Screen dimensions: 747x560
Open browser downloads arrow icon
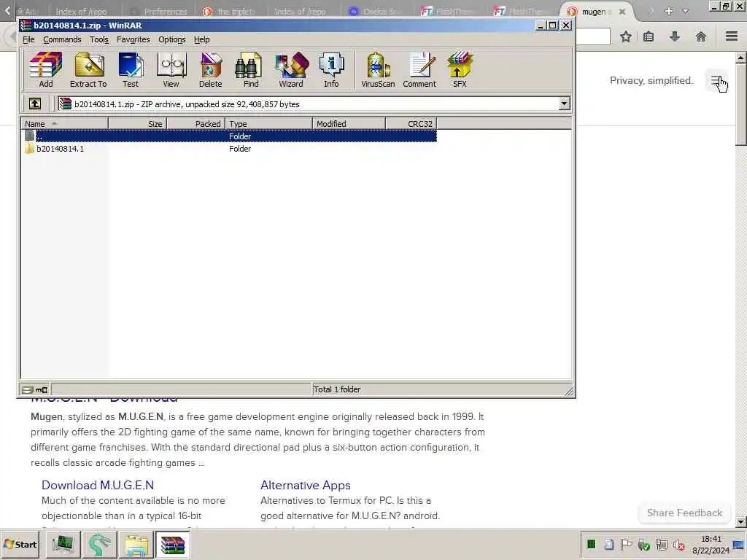pyautogui.click(x=675, y=36)
